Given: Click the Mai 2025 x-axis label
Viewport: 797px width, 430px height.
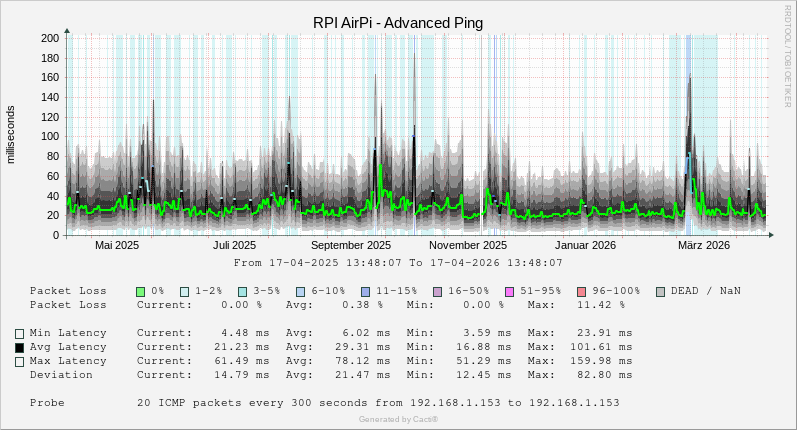Looking at the screenshot, I should click(117, 245).
